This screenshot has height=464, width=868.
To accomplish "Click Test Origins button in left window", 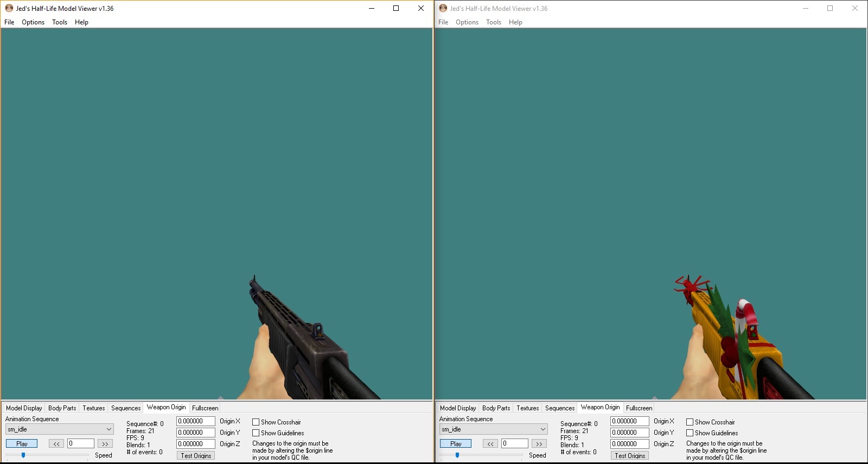I will [x=196, y=456].
